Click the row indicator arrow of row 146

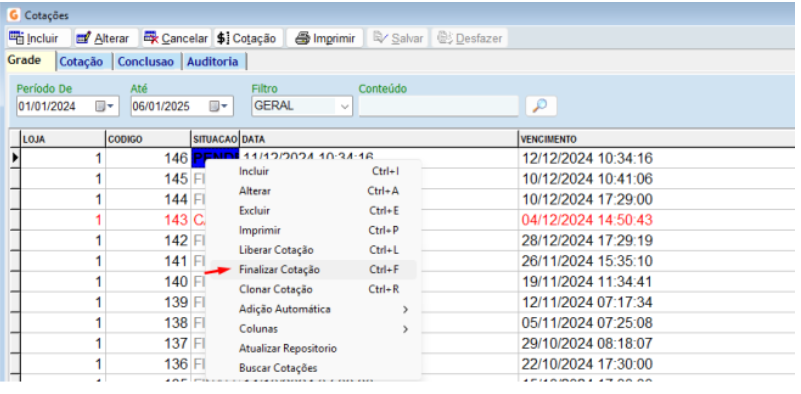point(15,158)
